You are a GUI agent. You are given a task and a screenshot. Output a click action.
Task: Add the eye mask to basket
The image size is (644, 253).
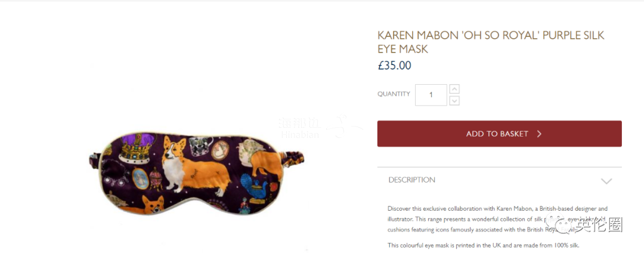click(x=500, y=134)
